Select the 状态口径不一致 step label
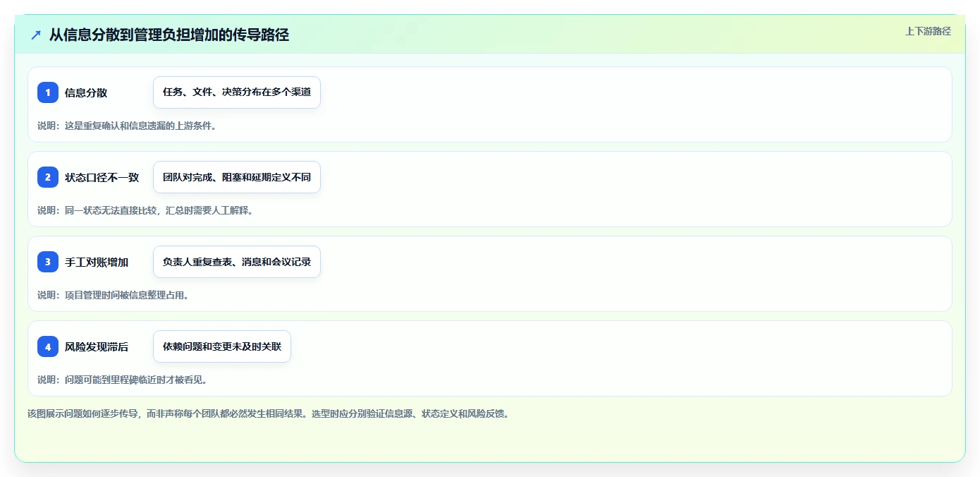Screen dimensions: 980x477 (x=102, y=177)
